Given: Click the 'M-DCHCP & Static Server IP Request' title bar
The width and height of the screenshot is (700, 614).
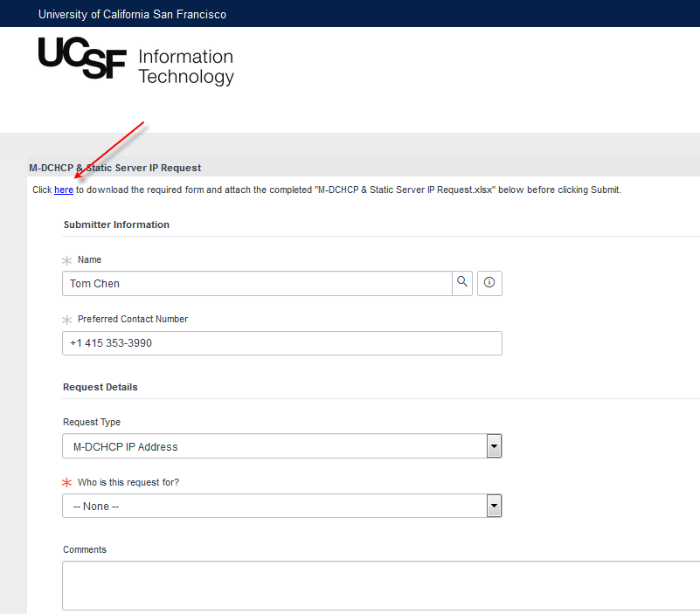Looking at the screenshot, I should 115,168.
